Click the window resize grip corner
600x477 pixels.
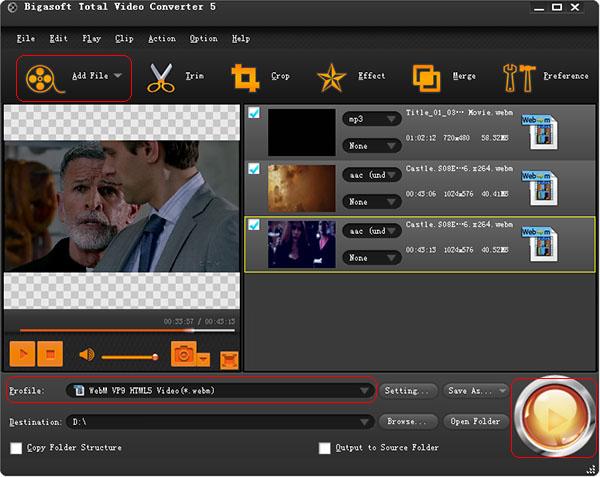pos(591,469)
